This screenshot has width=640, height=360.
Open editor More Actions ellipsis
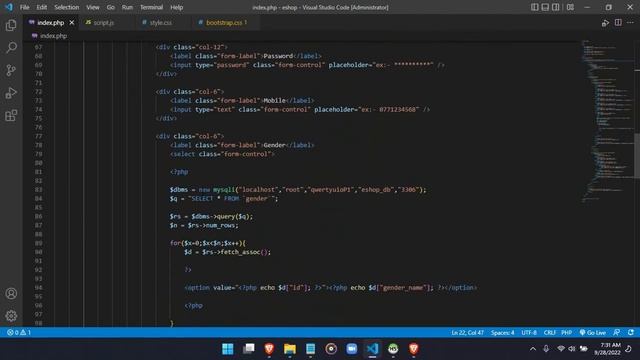point(631,23)
